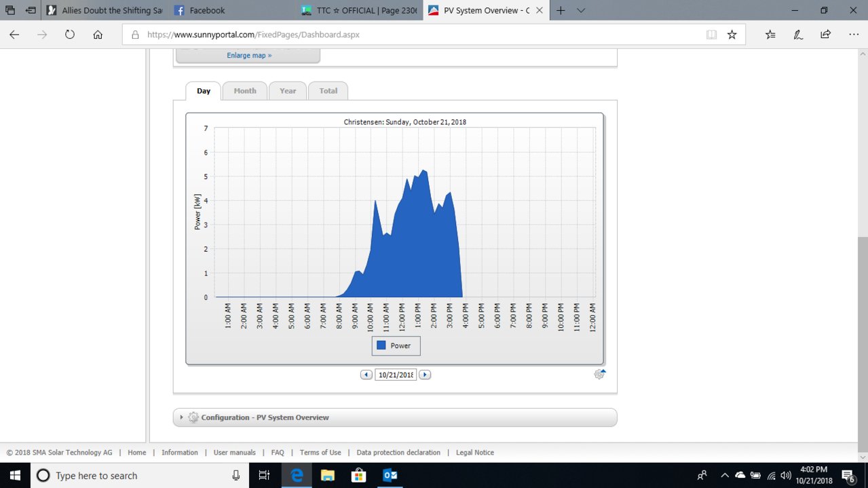
Task: Open the tabs set aside icon
Action: click(10, 10)
